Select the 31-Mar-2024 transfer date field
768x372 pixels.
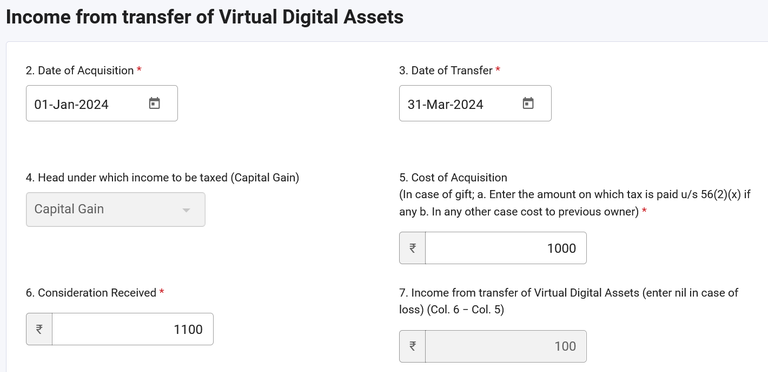click(x=475, y=104)
